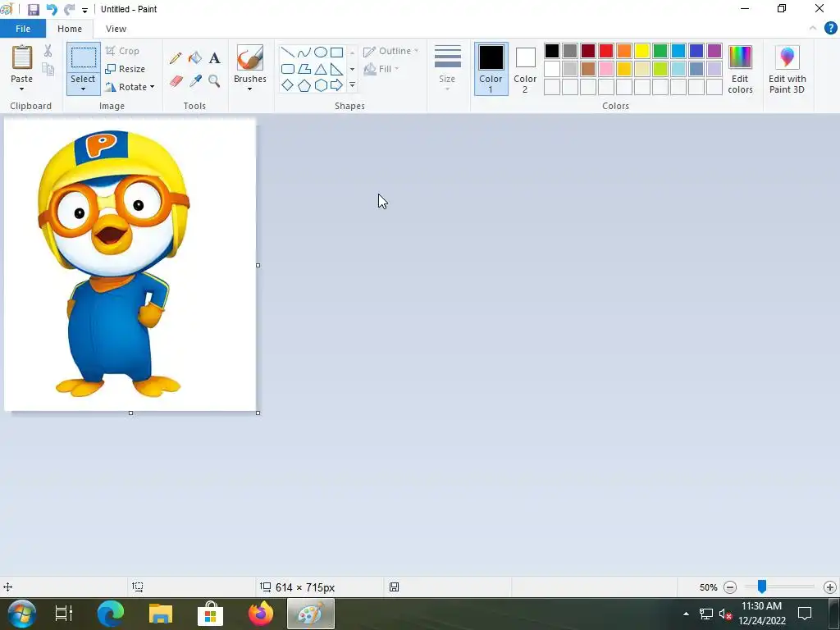This screenshot has height=630, width=840.
Task: Open Firefox from taskbar
Action: (x=260, y=614)
